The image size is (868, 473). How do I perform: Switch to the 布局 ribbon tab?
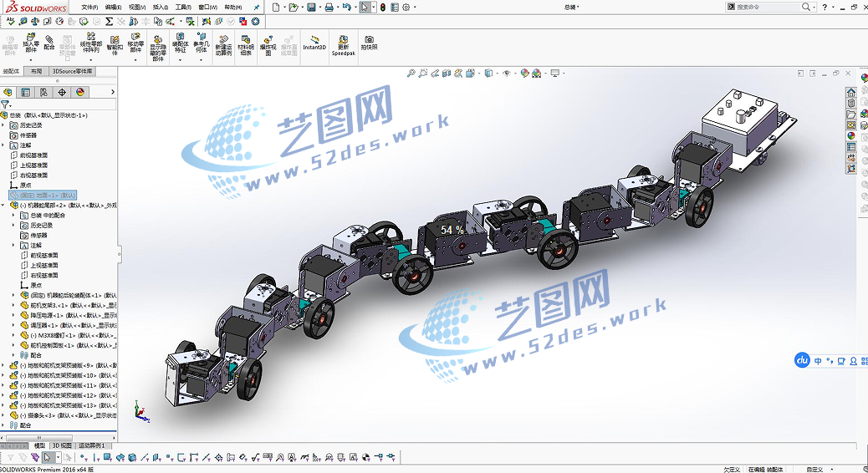[37, 71]
